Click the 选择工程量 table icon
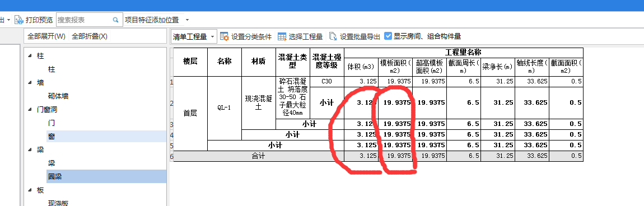The image size is (644, 206). tap(282, 36)
